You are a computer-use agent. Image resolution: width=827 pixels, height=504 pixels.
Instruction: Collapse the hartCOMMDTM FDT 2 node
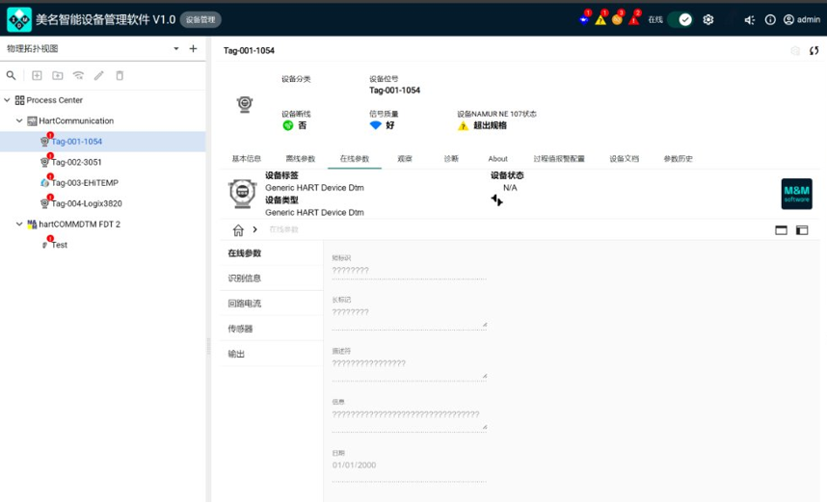tap(19, 225)
